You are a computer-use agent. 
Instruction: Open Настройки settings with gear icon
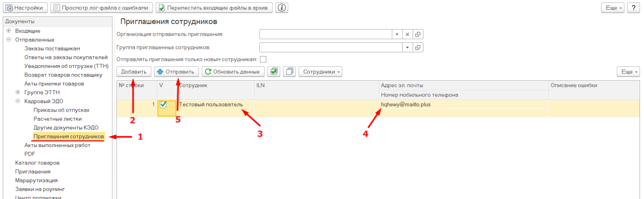pos(25,8)
